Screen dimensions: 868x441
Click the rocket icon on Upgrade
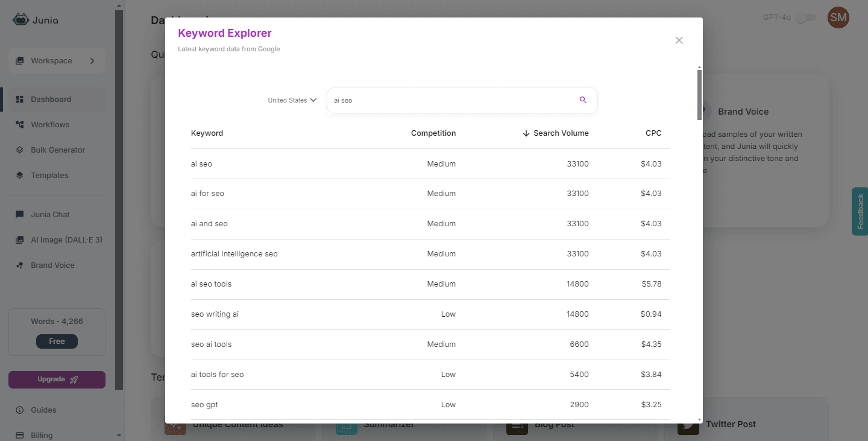point(74,379)
